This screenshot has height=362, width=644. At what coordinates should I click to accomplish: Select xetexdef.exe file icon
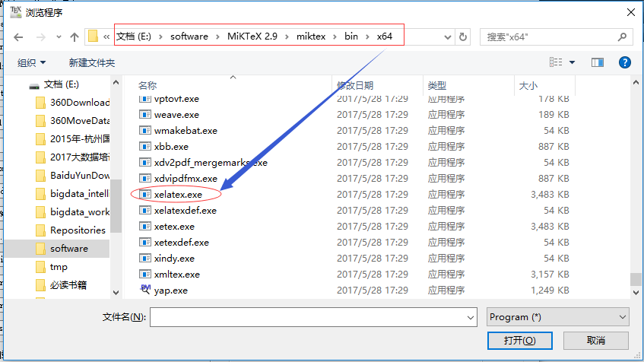[x=145, y=242]
